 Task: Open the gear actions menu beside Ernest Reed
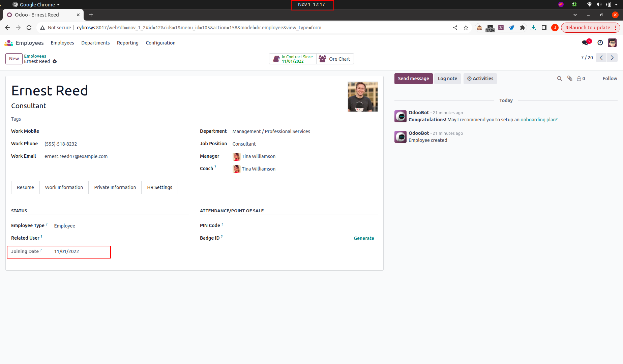(55, 61)
